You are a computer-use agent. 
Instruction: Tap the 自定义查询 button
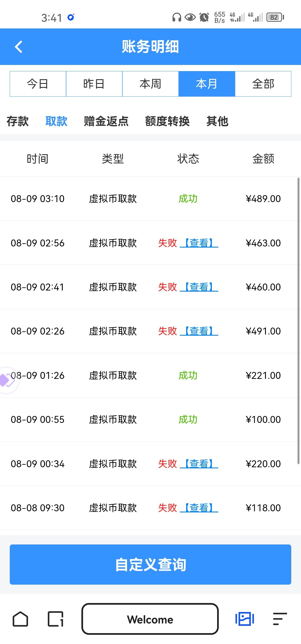click(x=151, y=565)
